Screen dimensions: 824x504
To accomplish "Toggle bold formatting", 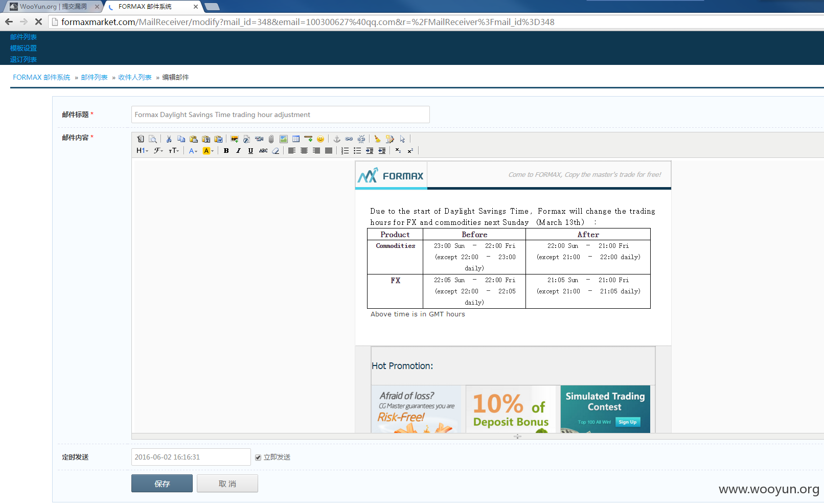I will pyautogui.click(x=226, y=151).
